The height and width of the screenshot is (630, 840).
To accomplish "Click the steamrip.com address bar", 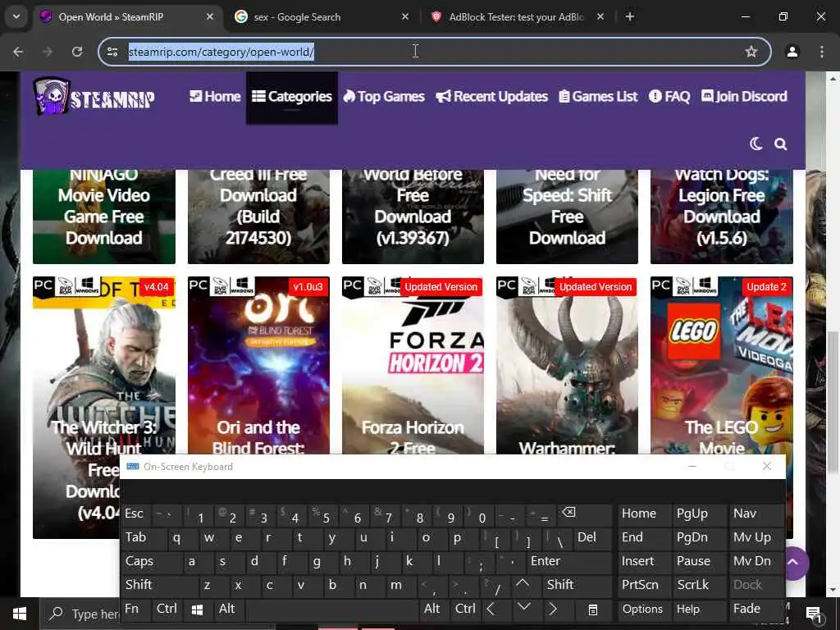I will 418,52.
